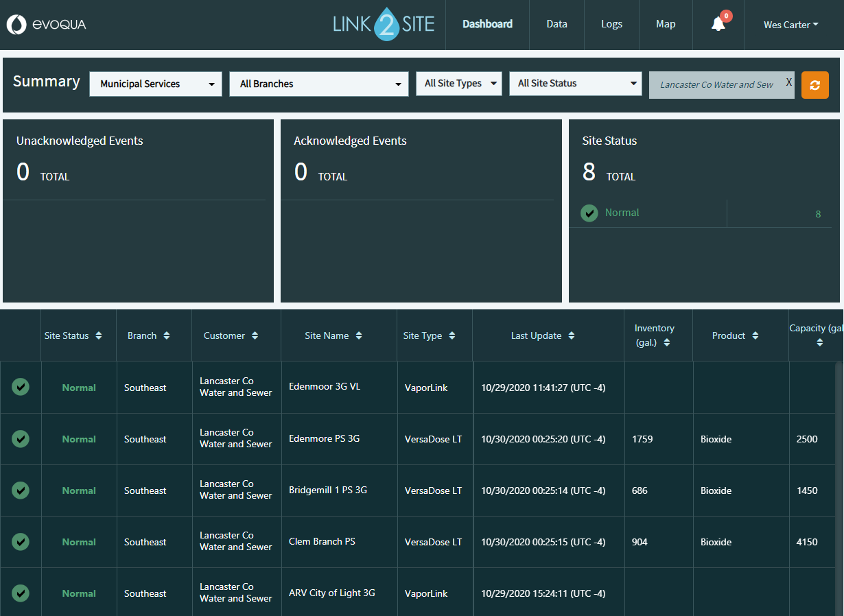Open the notifications bell

point(718,24)
